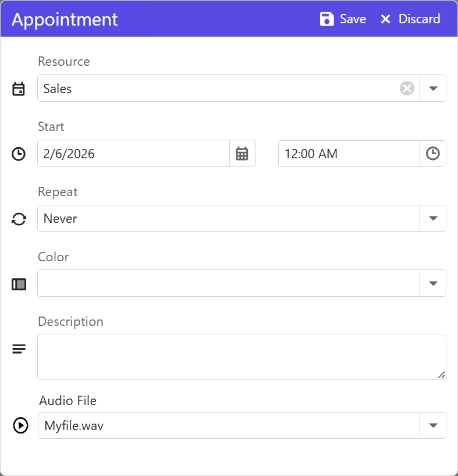Click the Color panel icon
The width and height of the screenshot is (458, 476).
[x=19, y=284]
